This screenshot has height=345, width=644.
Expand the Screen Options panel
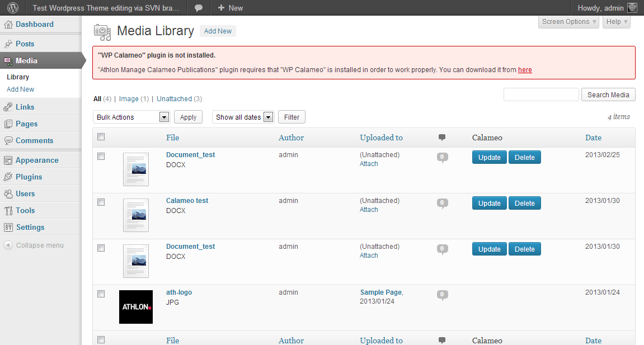[x=568, y=22]
